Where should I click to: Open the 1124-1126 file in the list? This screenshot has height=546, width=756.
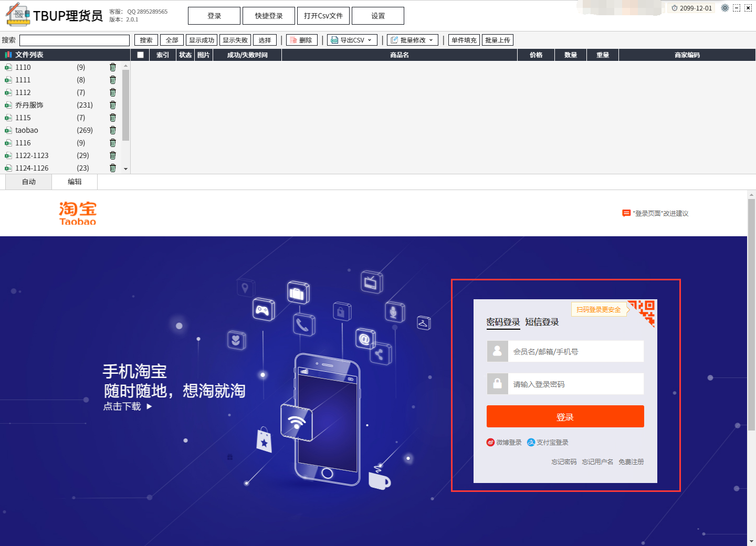coord(32,168)
